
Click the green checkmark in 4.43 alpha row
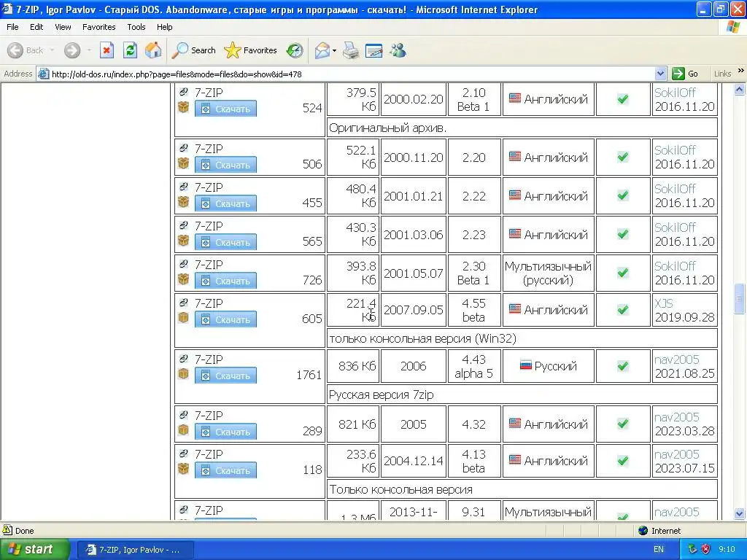(x=623, y=366)
